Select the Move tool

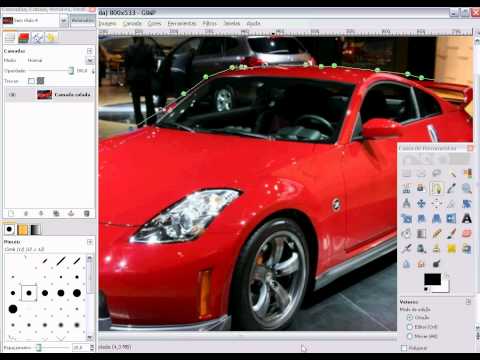click(421, 203)
